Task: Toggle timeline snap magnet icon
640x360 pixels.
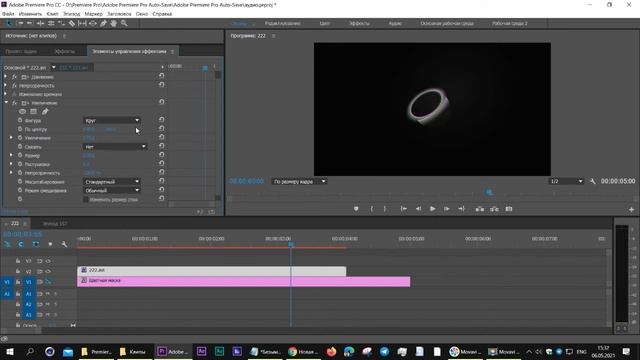Action: 21,244
